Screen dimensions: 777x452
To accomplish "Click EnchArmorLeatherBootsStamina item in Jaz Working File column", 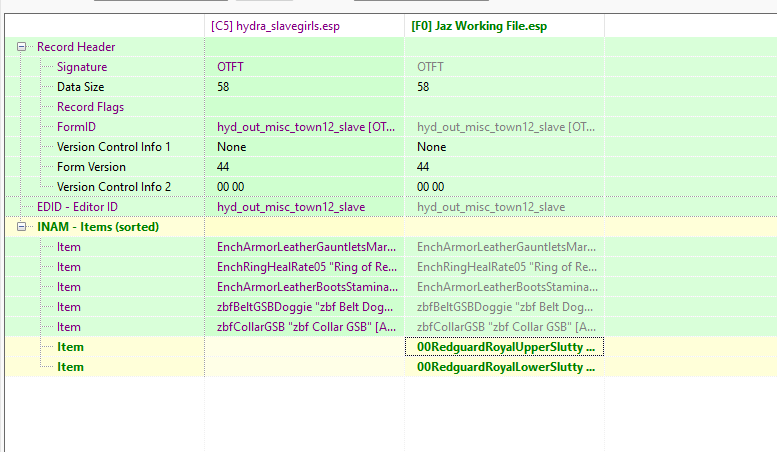I will 507,287.
